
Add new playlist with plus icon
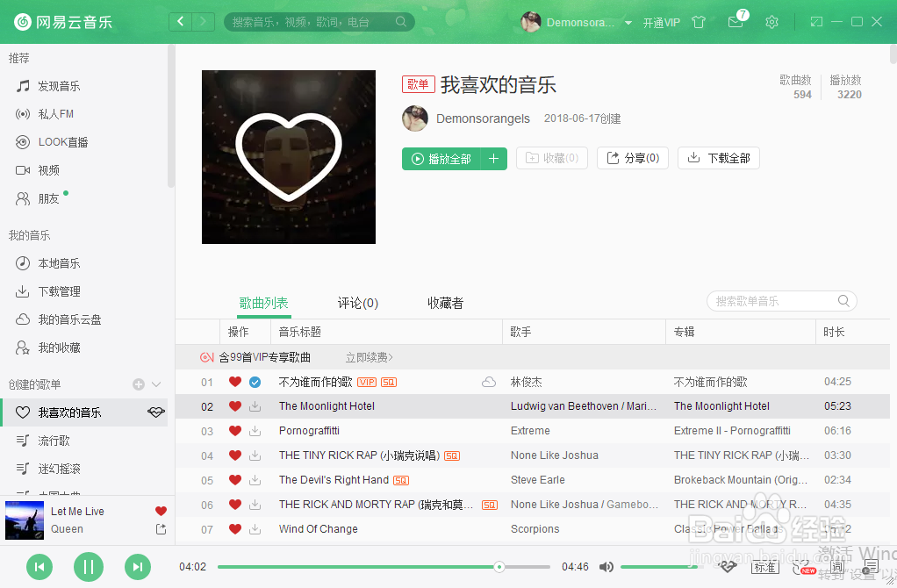click(x=139, y=384)
